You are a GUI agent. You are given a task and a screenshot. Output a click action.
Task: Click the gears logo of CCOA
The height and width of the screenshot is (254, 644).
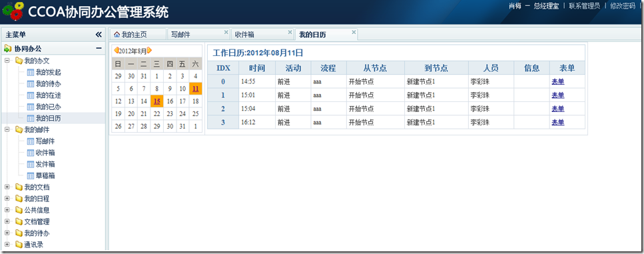pyautogui.click(x=13, y=11)
